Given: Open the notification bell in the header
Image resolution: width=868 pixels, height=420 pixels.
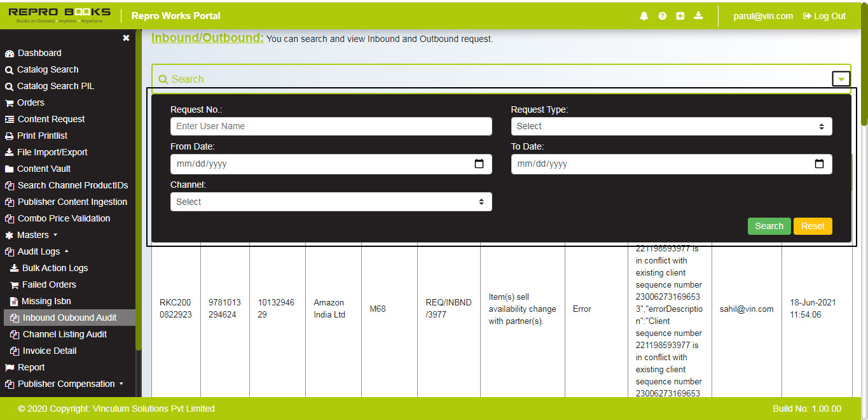Looking at the screenshot, I should [x=644, y=16].
